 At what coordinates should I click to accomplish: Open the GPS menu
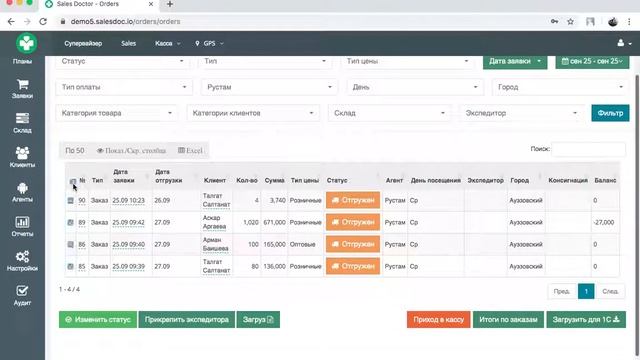coord(209,43)
